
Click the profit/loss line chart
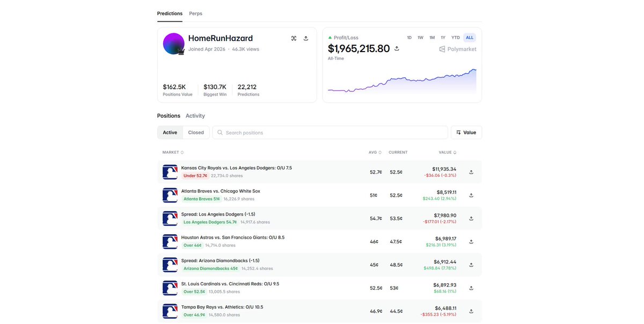(x=402, y=81)
